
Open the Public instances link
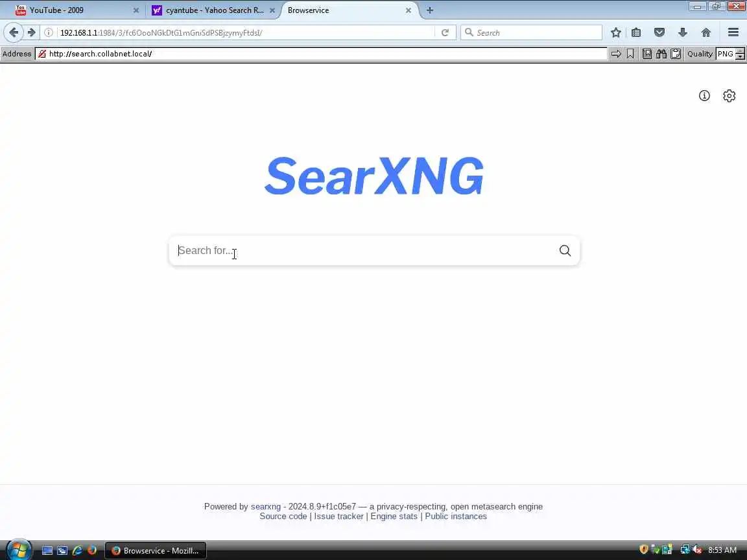[456, 517]
